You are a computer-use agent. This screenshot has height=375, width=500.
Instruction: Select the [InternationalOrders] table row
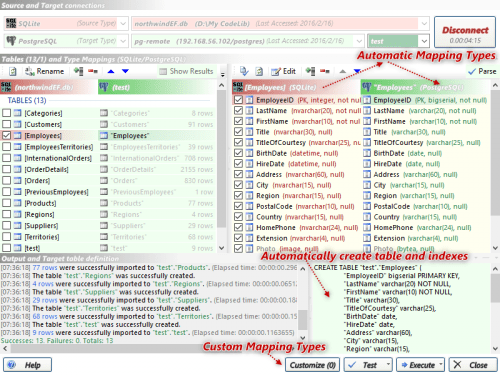[107, 158]
